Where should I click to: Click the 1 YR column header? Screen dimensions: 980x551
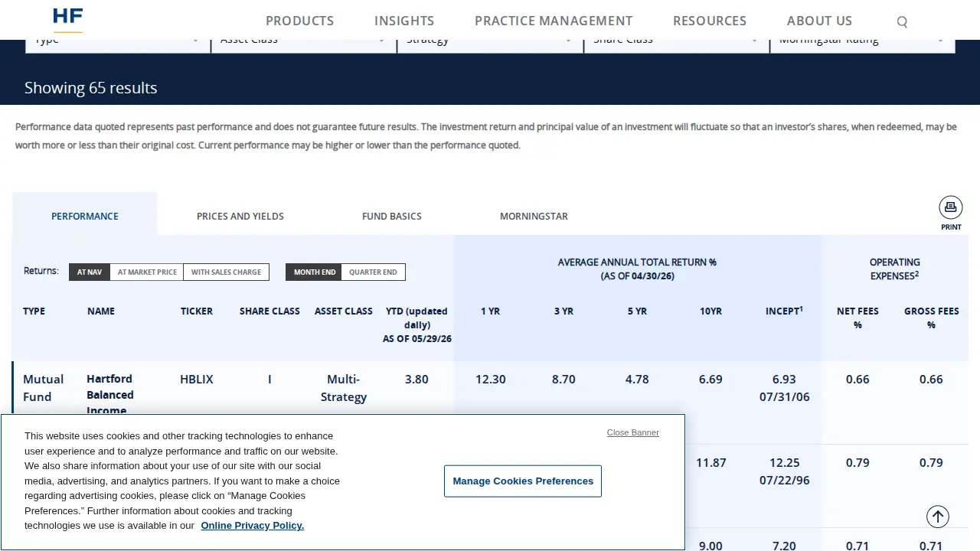tap(490, 311)
